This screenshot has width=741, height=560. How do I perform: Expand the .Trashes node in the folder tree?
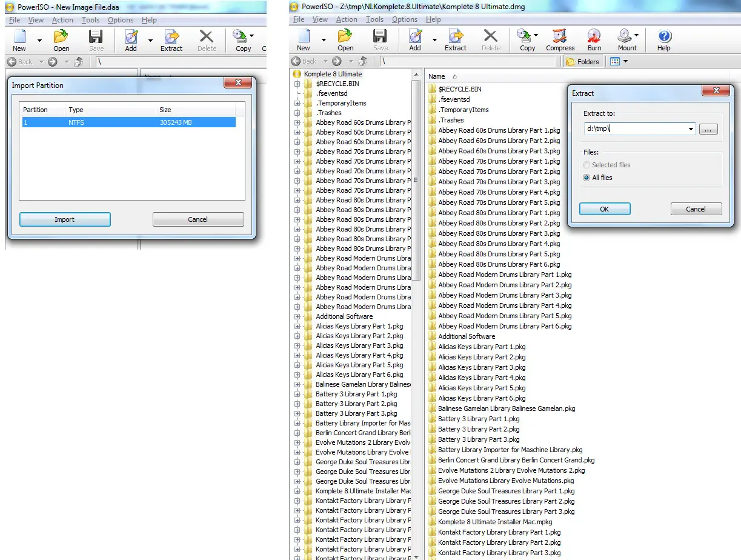pos(297,113)
